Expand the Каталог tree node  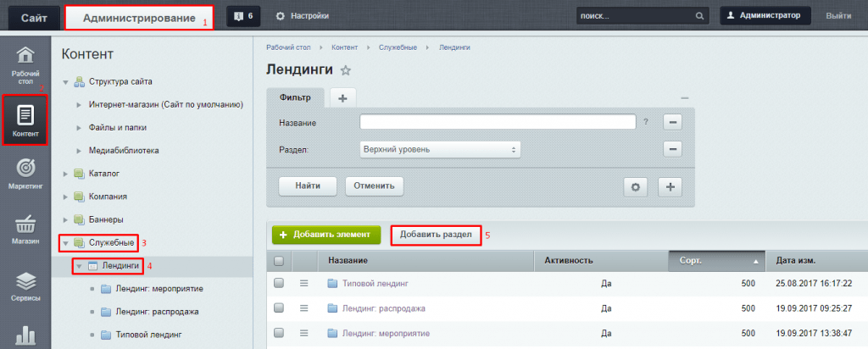67,174
